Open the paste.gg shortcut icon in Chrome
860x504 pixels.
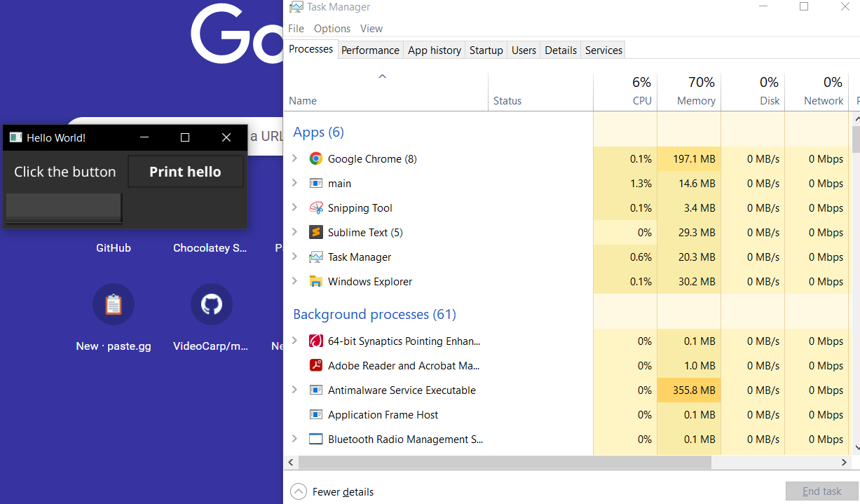pos(114,304)
